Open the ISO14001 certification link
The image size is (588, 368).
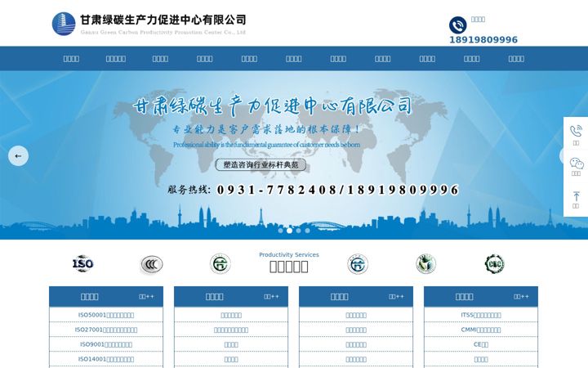pos(106,359)
